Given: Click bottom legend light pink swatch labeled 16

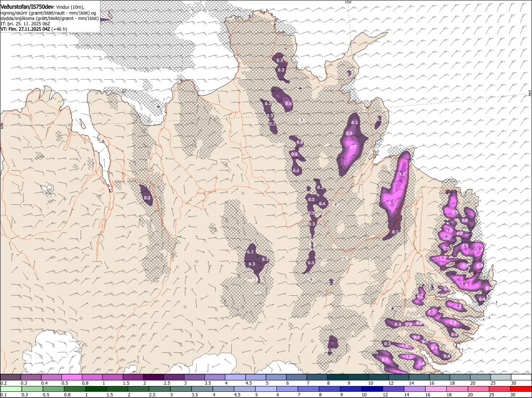Looking at the screenshot, I should tap(436, 389).
